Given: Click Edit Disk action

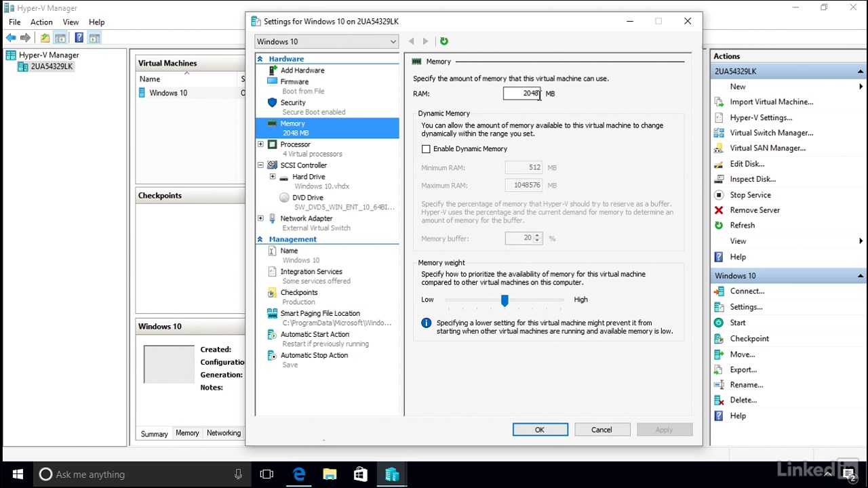Looking at the screenshot, I should pos(747,165).
